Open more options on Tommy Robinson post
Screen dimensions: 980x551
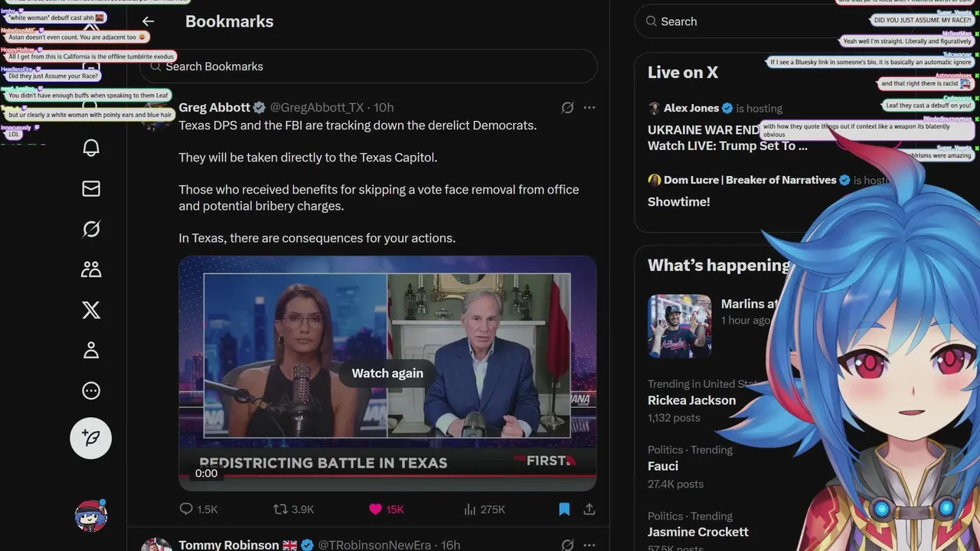coord(590,545)
